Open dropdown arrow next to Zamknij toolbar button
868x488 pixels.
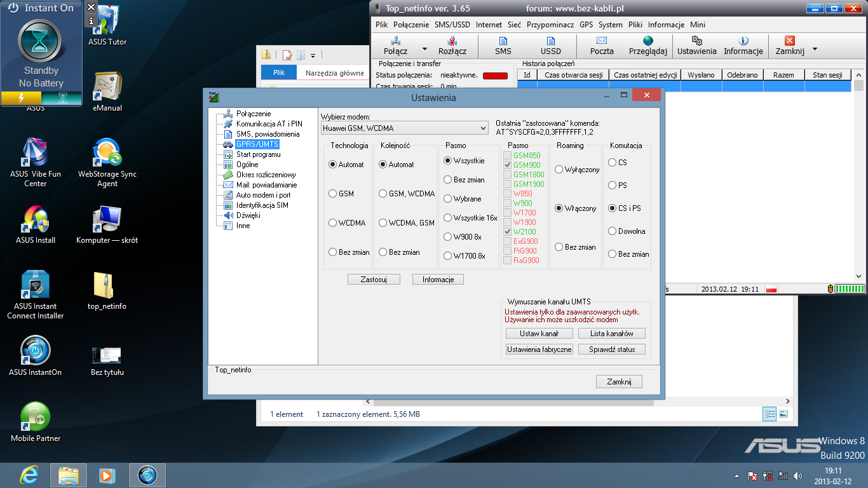tap(815, 50)
